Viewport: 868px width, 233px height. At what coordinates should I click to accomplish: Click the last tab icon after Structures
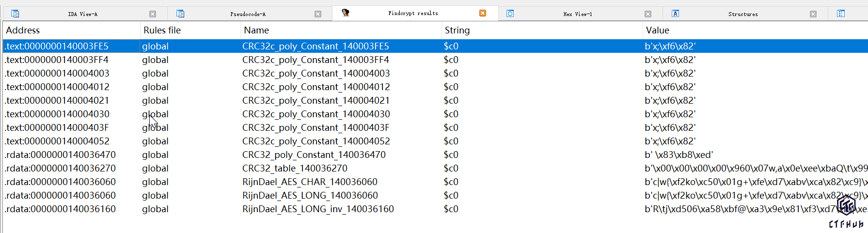pos(841,14)
